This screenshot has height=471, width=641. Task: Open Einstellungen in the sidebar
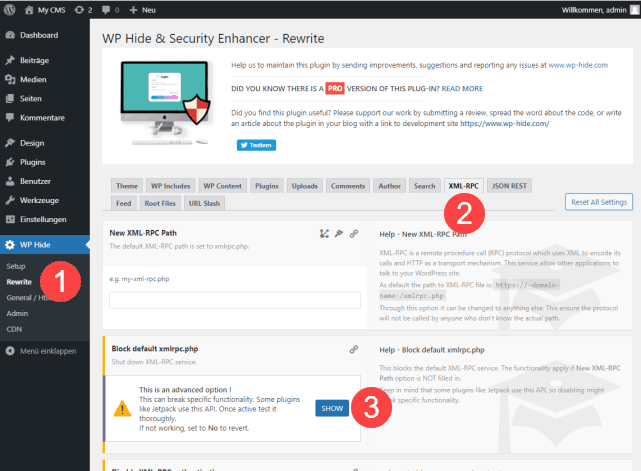click(45, 220)
